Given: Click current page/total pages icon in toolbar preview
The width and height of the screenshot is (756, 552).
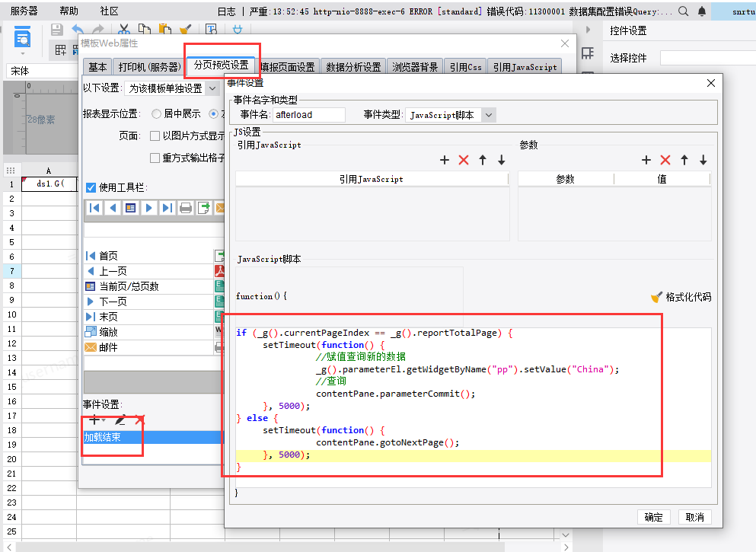Looking at the screenshot, I should pos(131,208).
